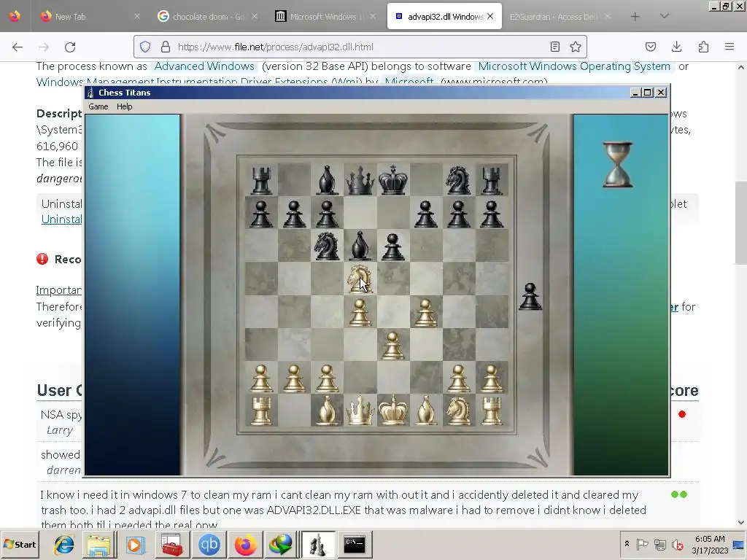Switch to the Microsoft Windows tab

coord(326,17)
